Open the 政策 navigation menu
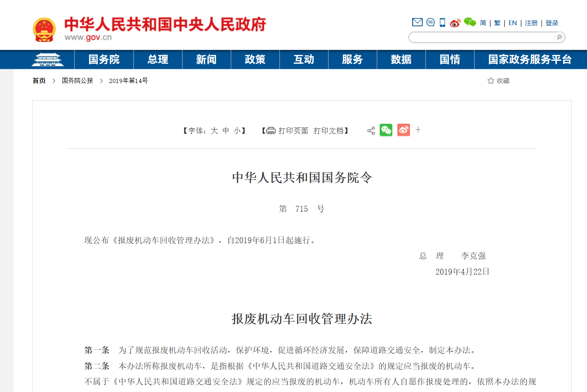This screenshot has width=587, height=392. pyautogui.click(x=255, y=60)
